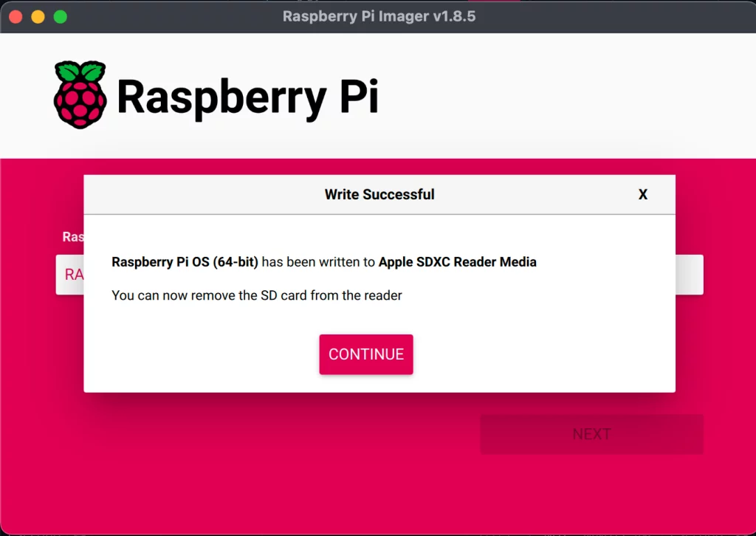Click the Raspberry Pi Imager v1.8.5 title

click(378, 16)
